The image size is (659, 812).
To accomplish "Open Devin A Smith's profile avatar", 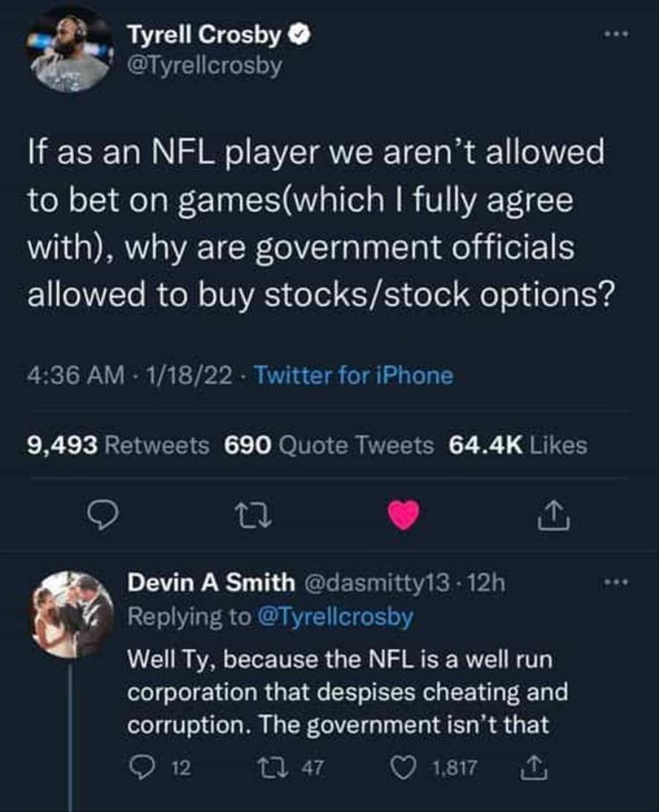I will (x=70, y=614).
